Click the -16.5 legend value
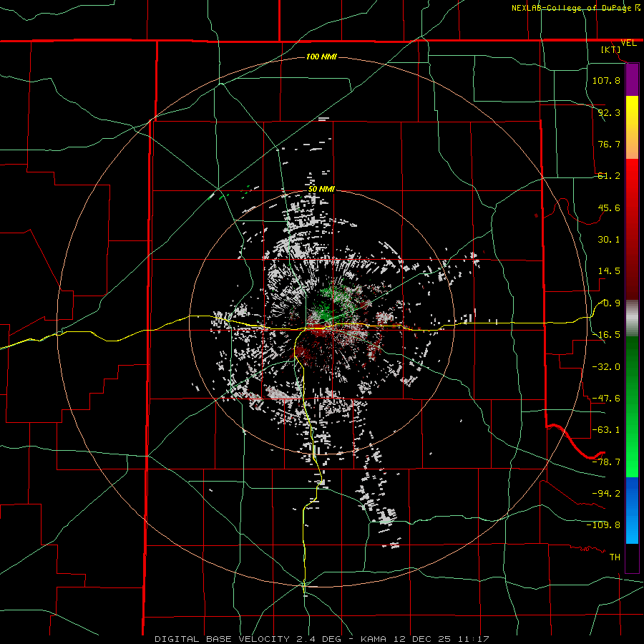Viewport: 644px width, 644px height. point(606,335)
